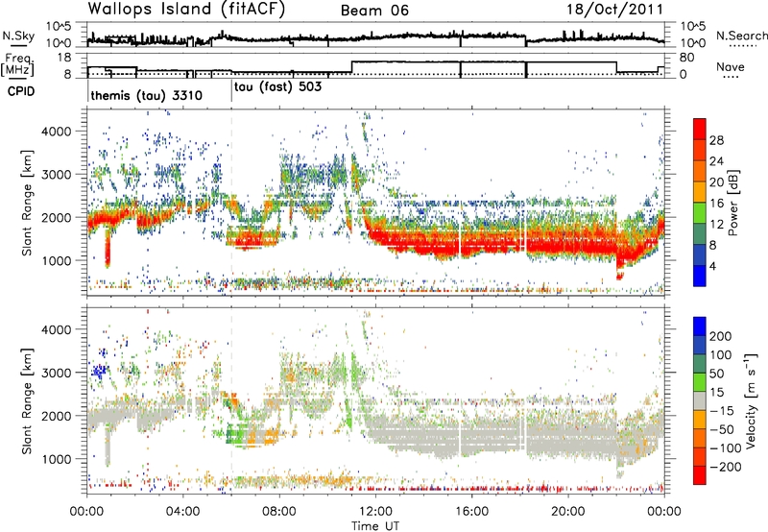The image size is (768, 532).
Task: Click the 'Slant Range [km]' label of the power plot
Action: point(27,203)
